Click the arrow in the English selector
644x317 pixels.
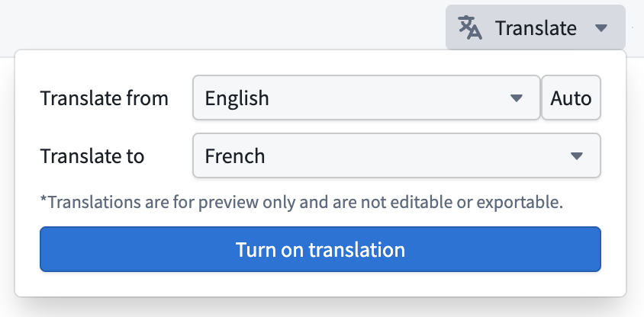[516, 98]
